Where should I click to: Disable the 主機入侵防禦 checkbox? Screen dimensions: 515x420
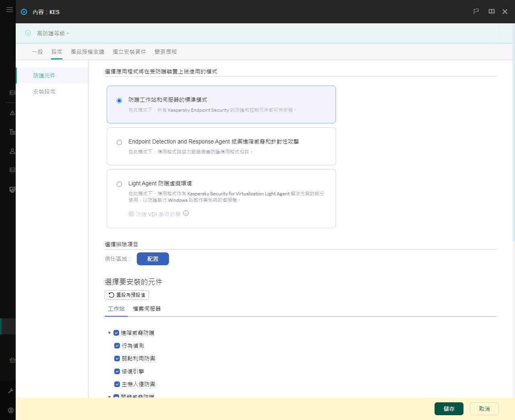click(117, 384)
